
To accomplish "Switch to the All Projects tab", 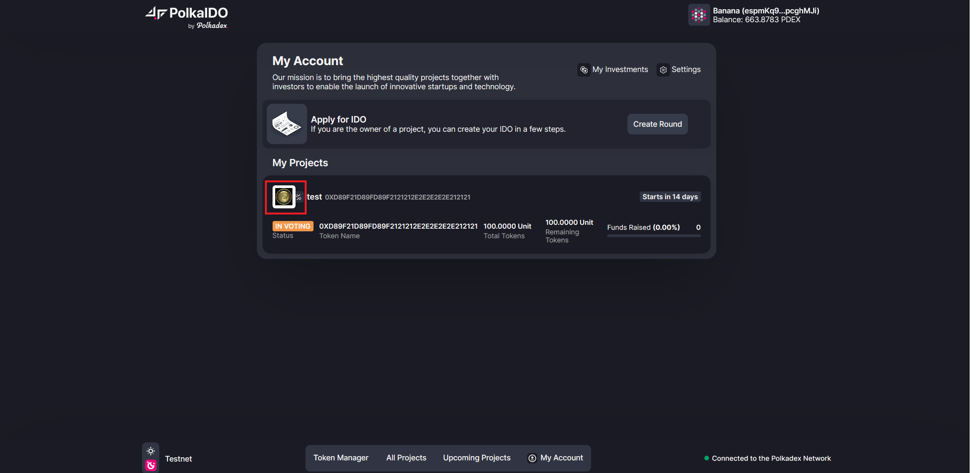I will pyautogui.click(x=406, y=458).
